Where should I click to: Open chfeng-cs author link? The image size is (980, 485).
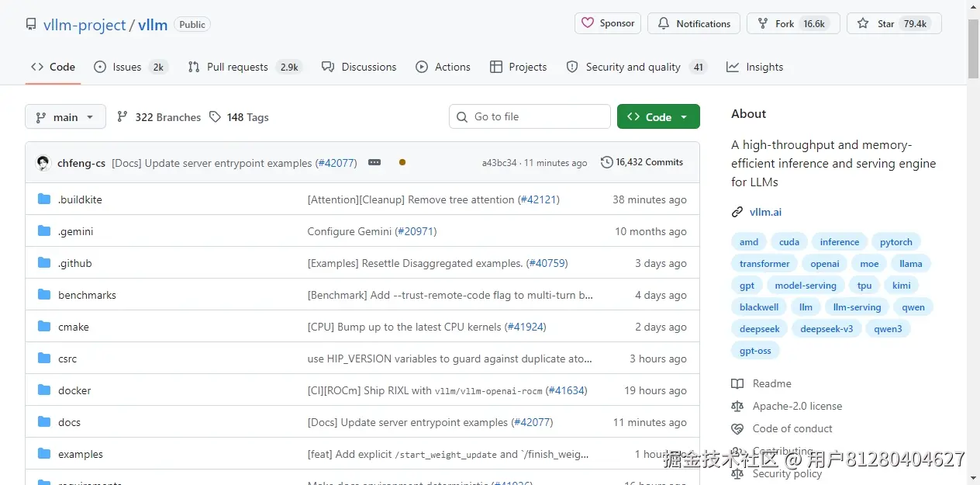(81, 163)
